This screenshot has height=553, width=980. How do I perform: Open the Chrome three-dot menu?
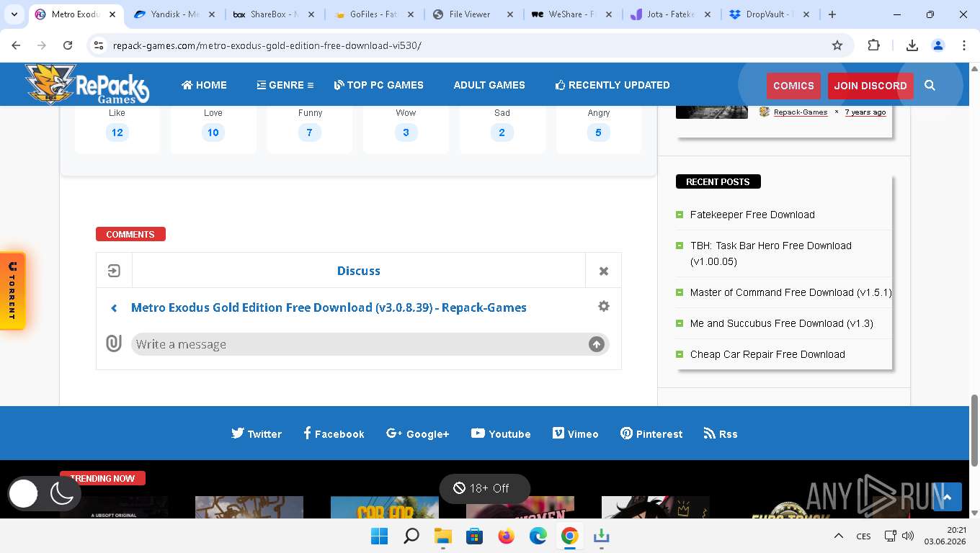[964, 45]
